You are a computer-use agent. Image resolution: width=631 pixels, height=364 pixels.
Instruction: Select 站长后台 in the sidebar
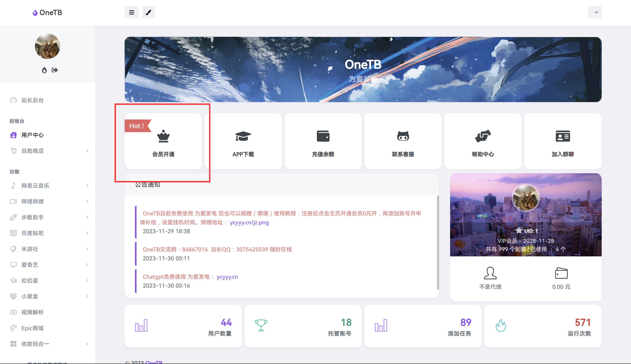pos(32,100)
